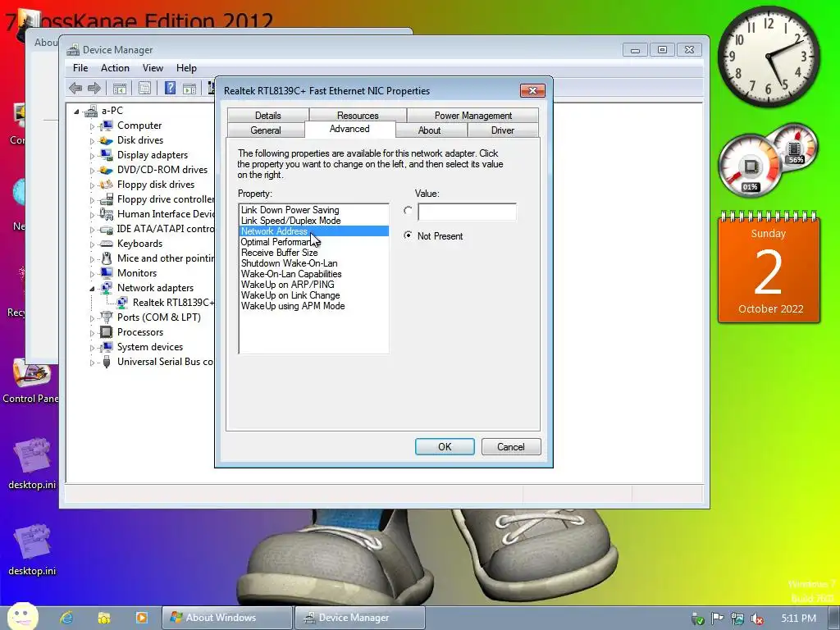Select the Display adapters icon
This screenshot has height=630, width=840.
coord(107,155)
